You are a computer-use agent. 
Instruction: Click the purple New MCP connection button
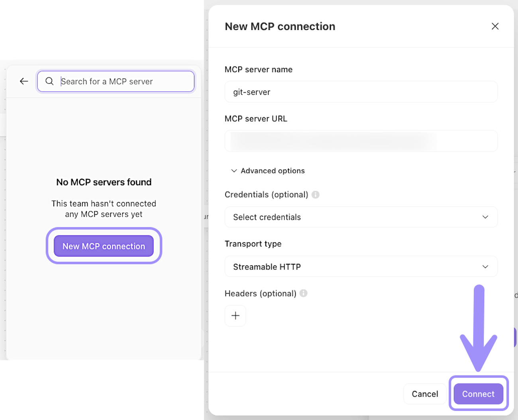pos(104,246)
